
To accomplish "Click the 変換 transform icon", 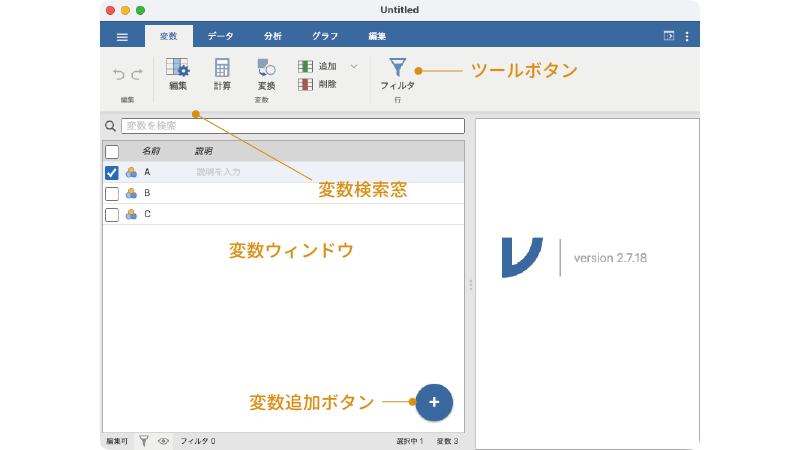I will pos(266,68).
